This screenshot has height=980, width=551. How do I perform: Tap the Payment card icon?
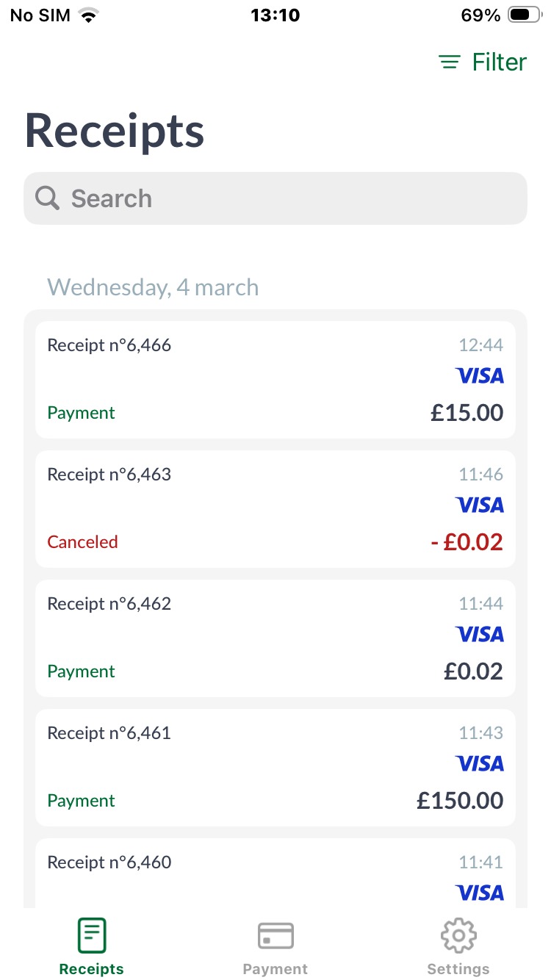275,935
